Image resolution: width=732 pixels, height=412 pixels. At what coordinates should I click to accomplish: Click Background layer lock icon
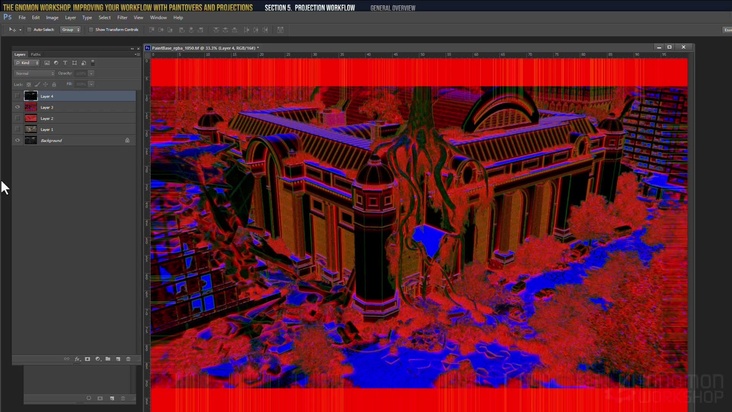click(127, 140)
